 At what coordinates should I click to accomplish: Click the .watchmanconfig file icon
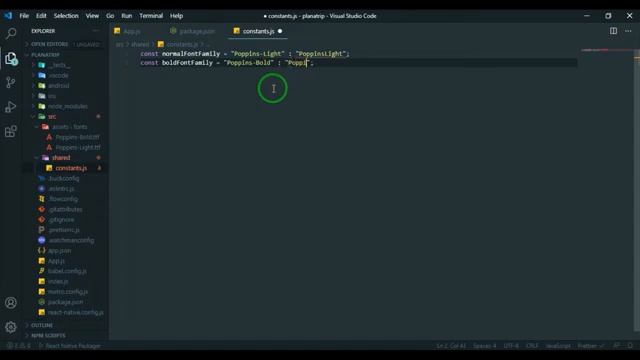42,240
